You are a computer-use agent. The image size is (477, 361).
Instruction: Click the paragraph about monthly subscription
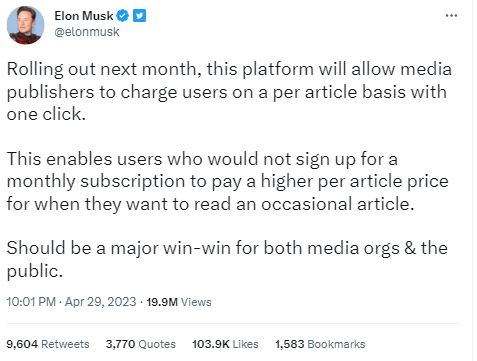[x=228, y=181]
